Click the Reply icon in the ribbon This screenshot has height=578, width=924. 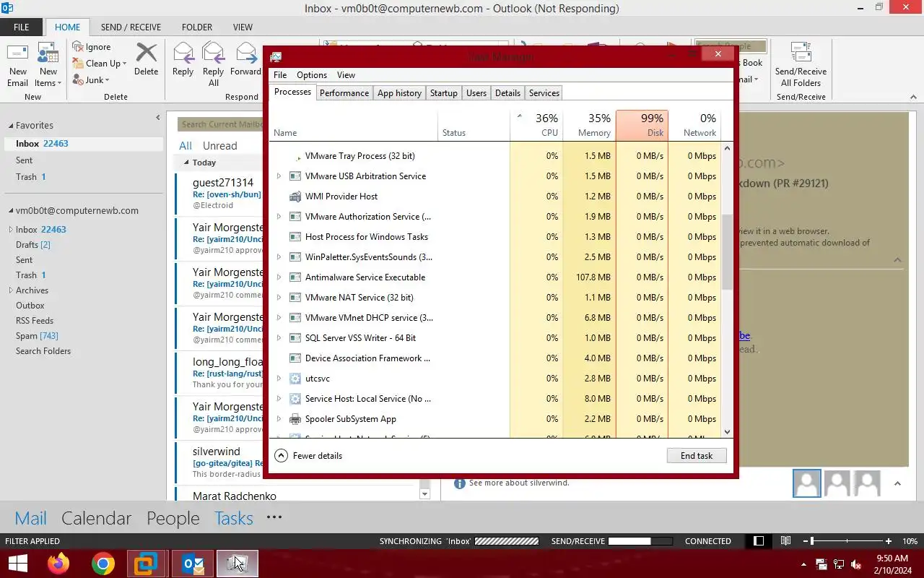183,53
